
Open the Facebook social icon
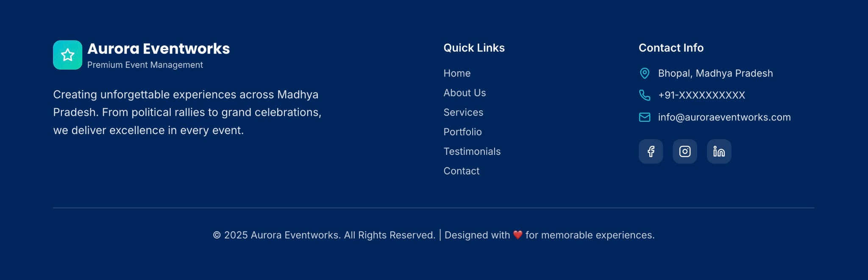point(651,151)
